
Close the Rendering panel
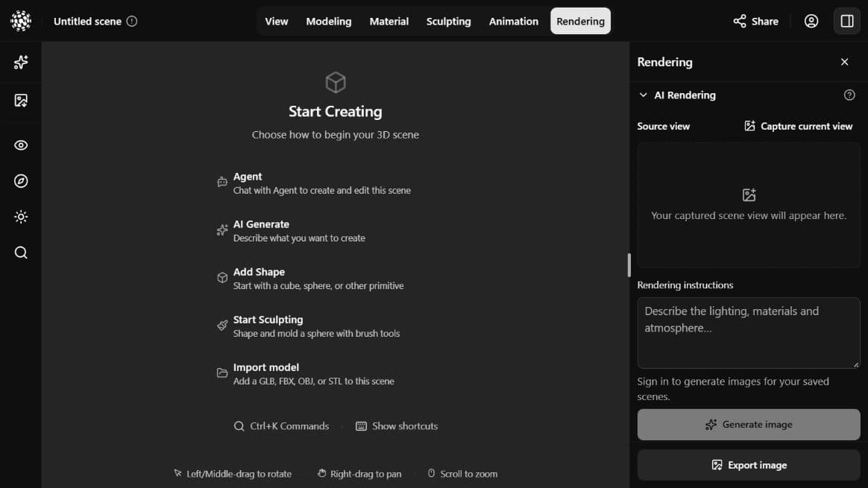pos(844,62)
